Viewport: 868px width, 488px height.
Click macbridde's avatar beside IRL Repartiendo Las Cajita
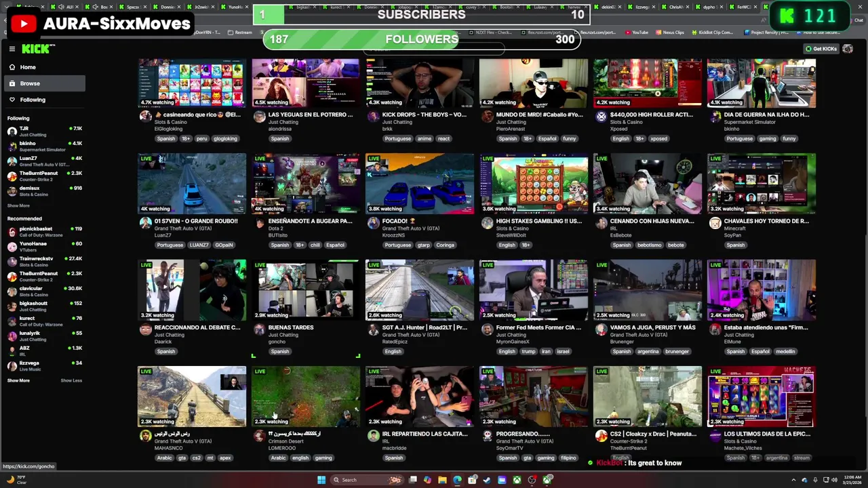coord(373,436)
